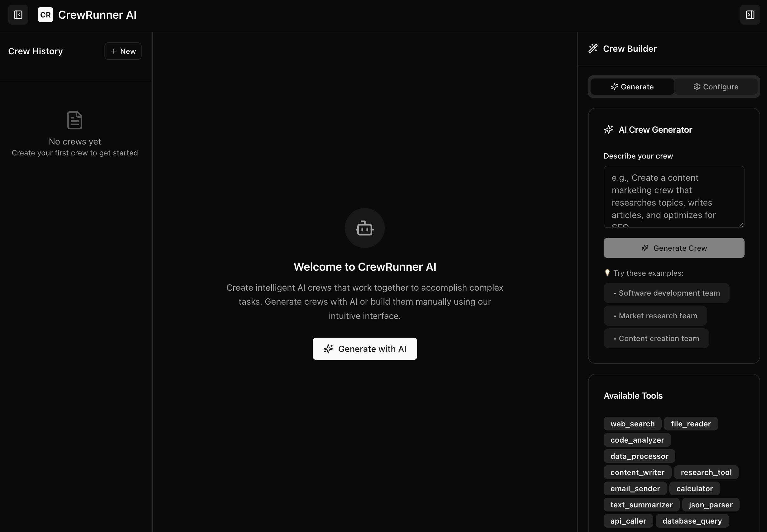767x532 pixels.
Task: Click the New crew button
Action: (123, 51)
